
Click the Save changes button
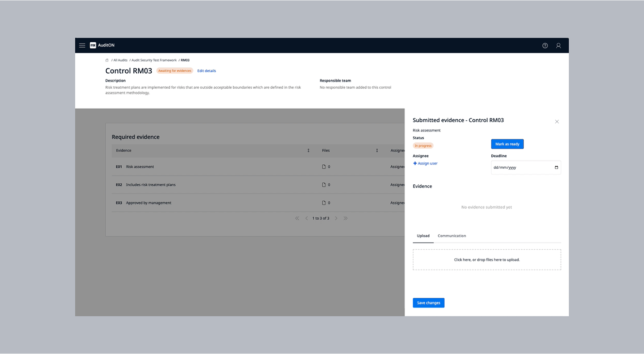pos(428,303)
